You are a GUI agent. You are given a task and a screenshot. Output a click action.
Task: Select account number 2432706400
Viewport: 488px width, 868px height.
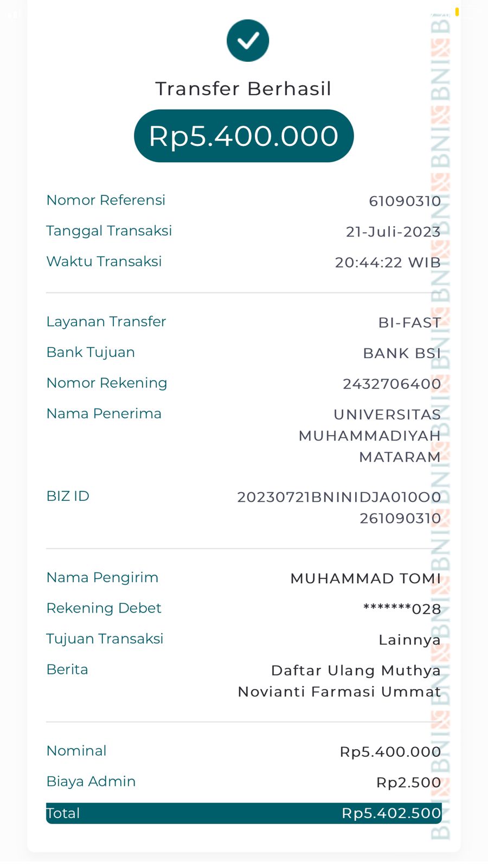tap(391, 384)
